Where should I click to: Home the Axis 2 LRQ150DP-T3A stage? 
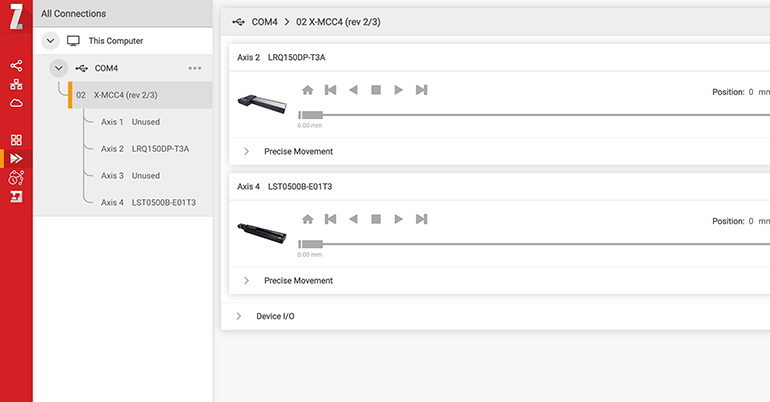[x=307, y=90]
